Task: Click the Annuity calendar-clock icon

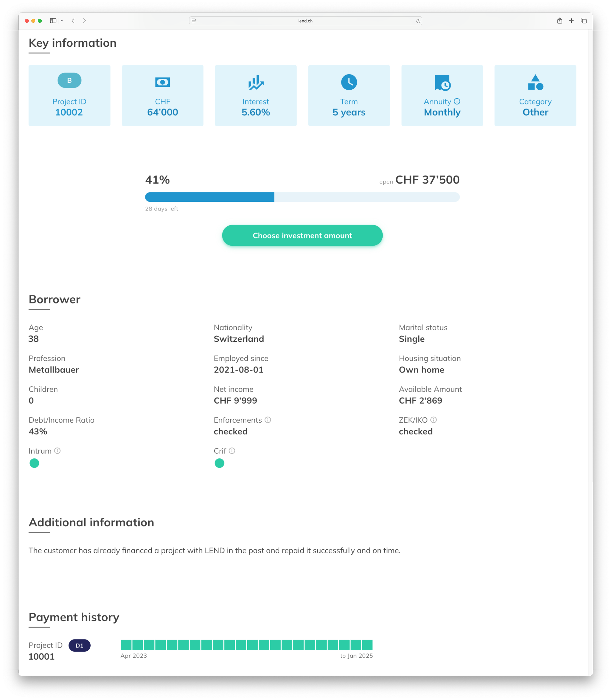Action: pos(442,83)
